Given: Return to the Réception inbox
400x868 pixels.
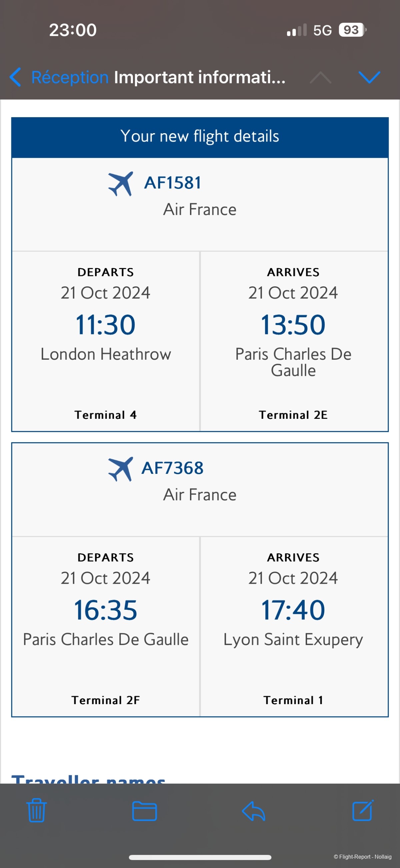Looking at the screenshot, I should 70,77.
